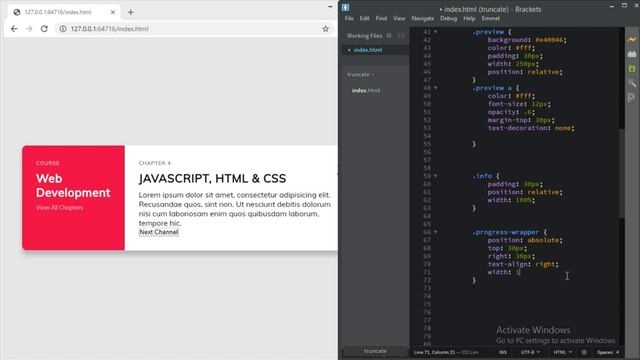Click the Brackets app logo icon
The height and width of the screenshot is (360, 640).
[345, 7]
